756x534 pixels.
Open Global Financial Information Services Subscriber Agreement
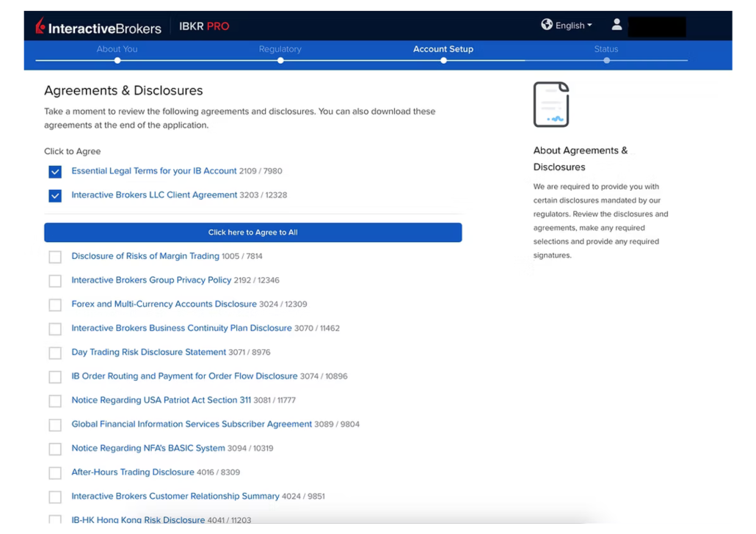pyautogui.click(x=192, y=424)
